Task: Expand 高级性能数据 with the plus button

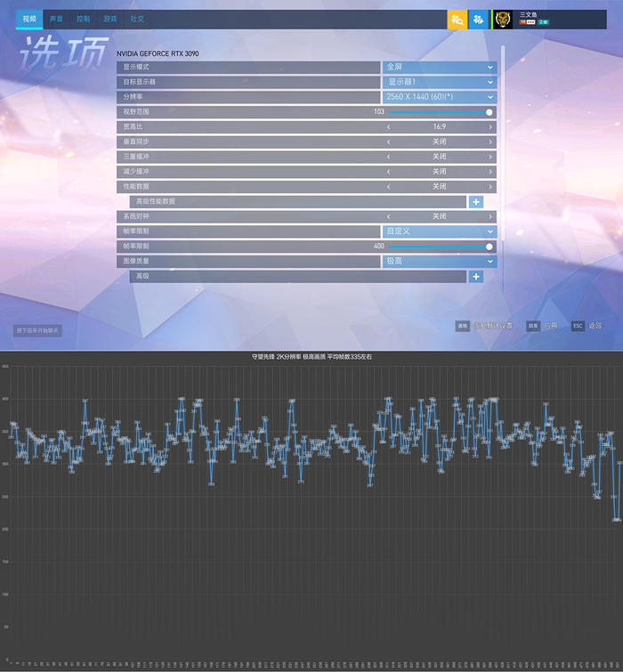Action: [x=476, y=202]
